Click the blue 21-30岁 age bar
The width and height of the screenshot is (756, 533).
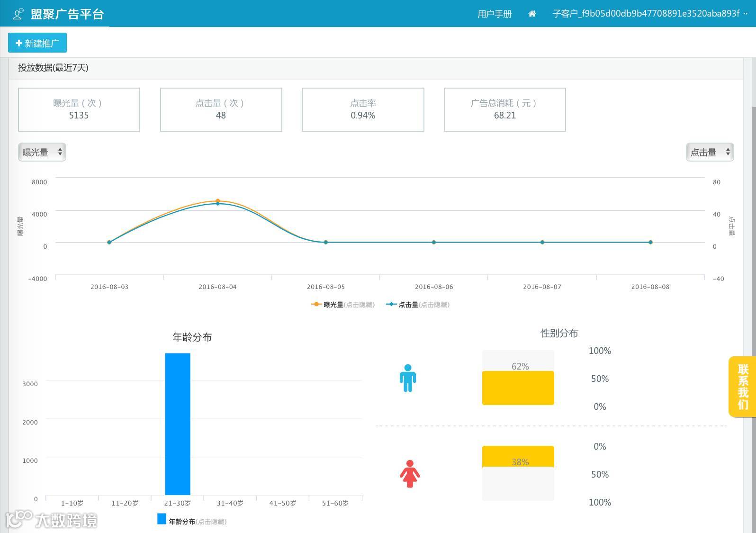click(178, 424)
